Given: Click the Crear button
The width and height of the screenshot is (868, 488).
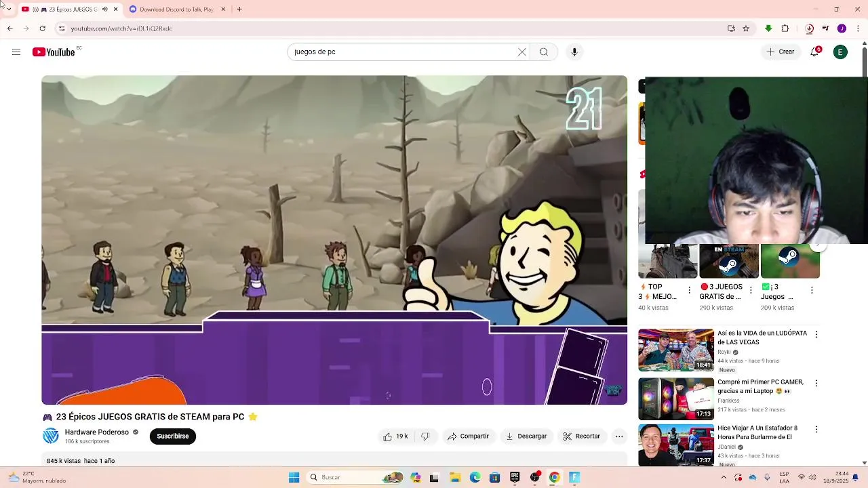Looking at the screenshot, I should 781,52.
